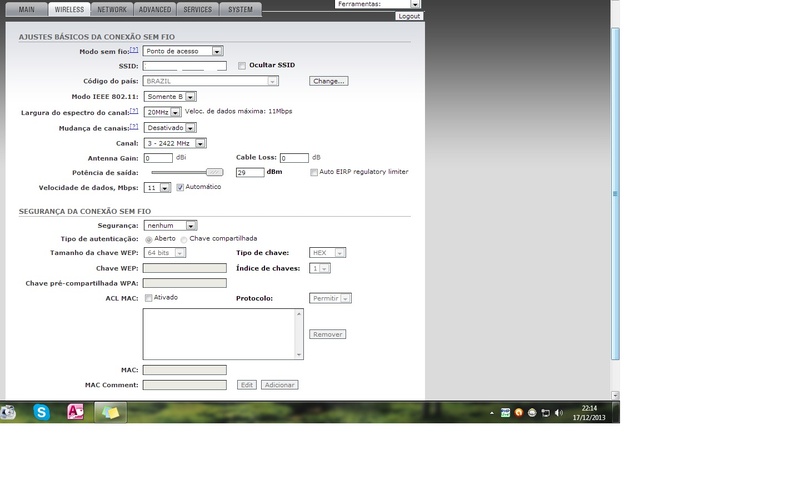This screenshot has height=500, width=800.
Task: Click the orange circular tray icon
Action: coord(519,413)
